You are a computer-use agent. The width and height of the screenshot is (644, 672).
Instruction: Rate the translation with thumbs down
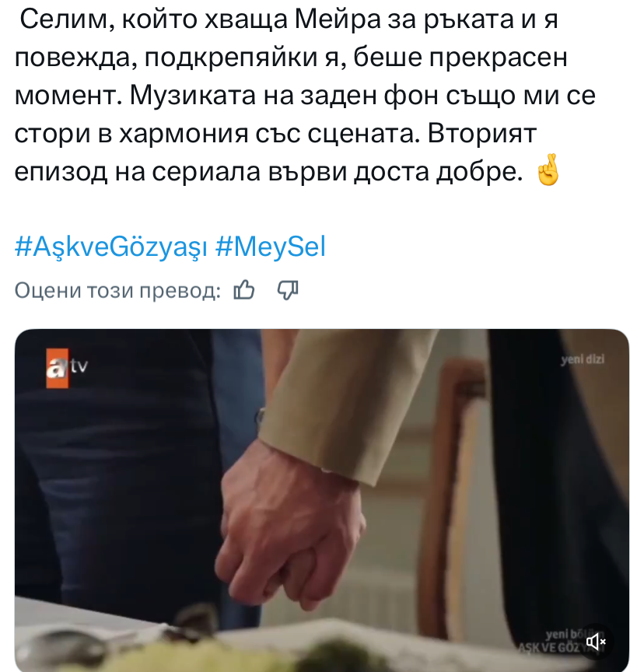(x=288, y=291)
